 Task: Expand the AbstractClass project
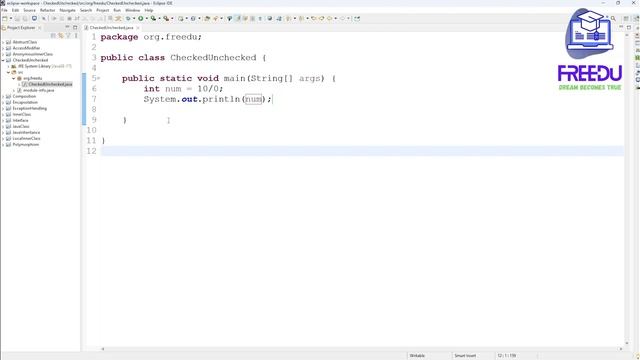3,42
